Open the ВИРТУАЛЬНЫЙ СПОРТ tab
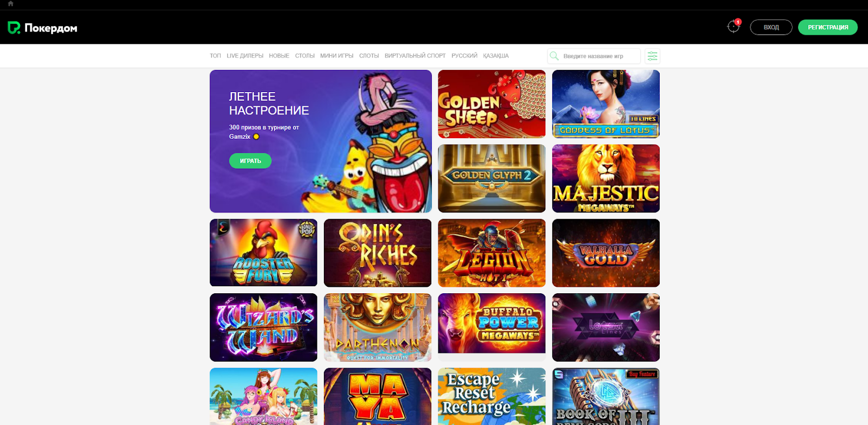Image resolution: width=868 pixels, height=425 pixels. coord(415,56)
